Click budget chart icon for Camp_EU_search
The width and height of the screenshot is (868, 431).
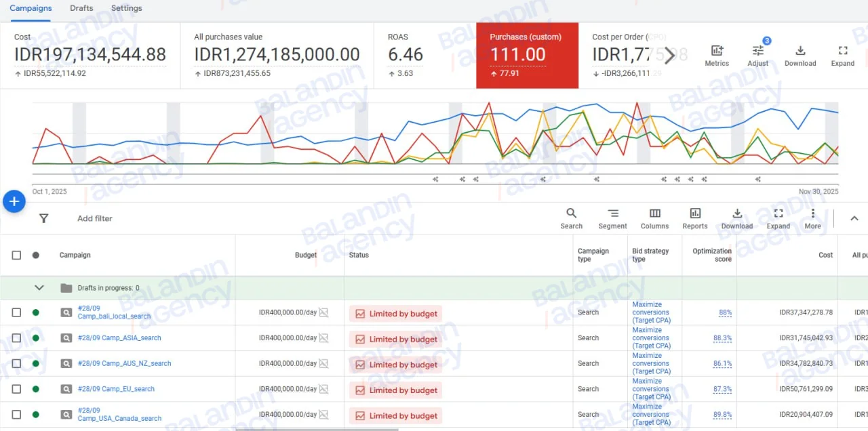point(323,389)
